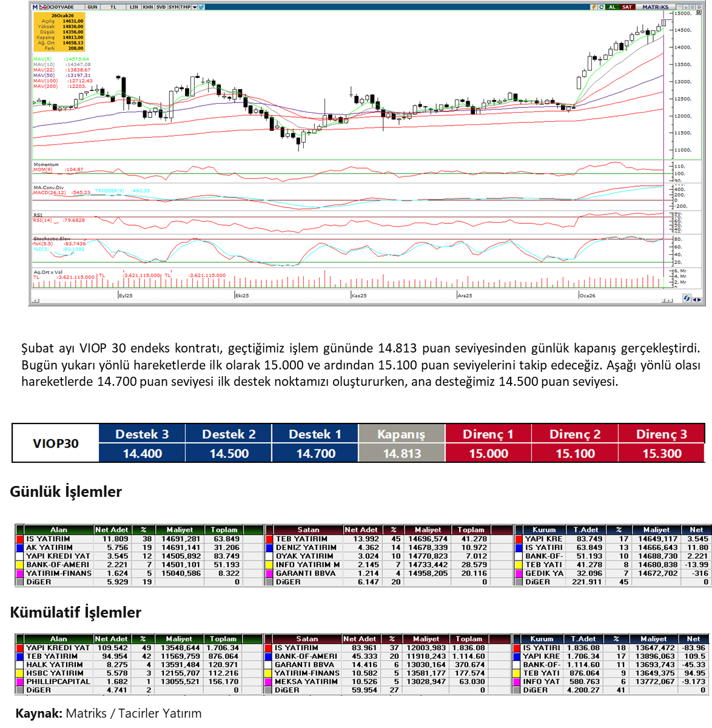Expand the triangle window menu near MATRIKS
712x728 pixels.
tap(678, 7)
